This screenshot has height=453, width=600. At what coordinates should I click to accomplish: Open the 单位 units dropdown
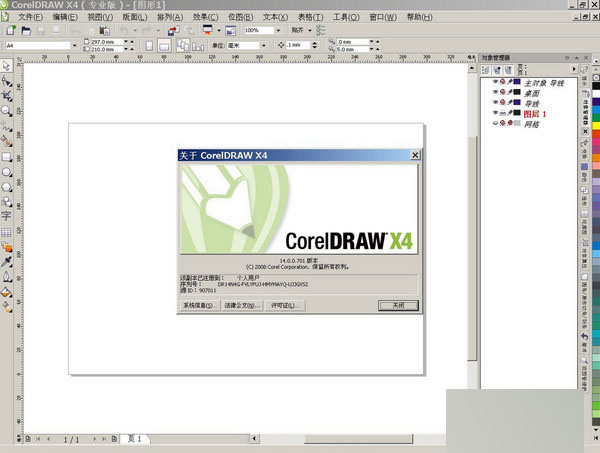[264, 46]
